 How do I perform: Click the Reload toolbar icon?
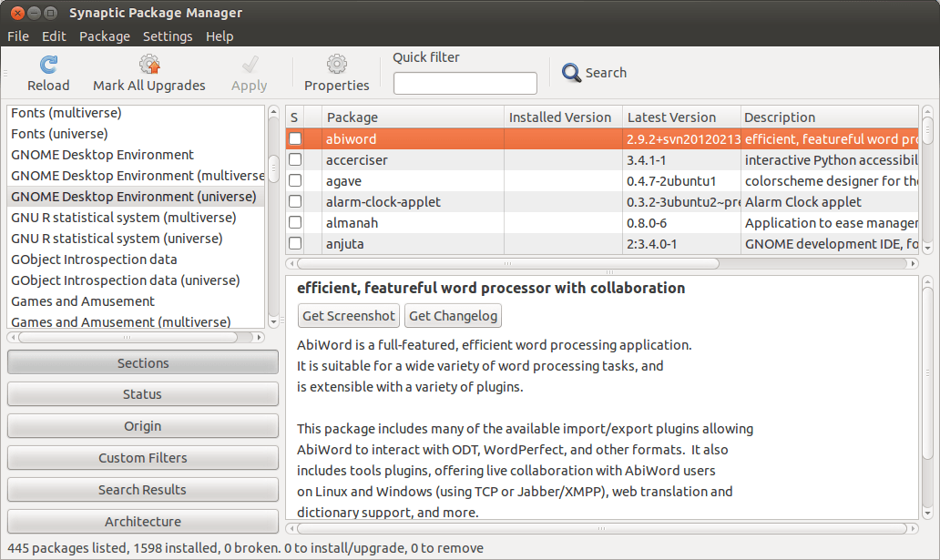[48, 64]
